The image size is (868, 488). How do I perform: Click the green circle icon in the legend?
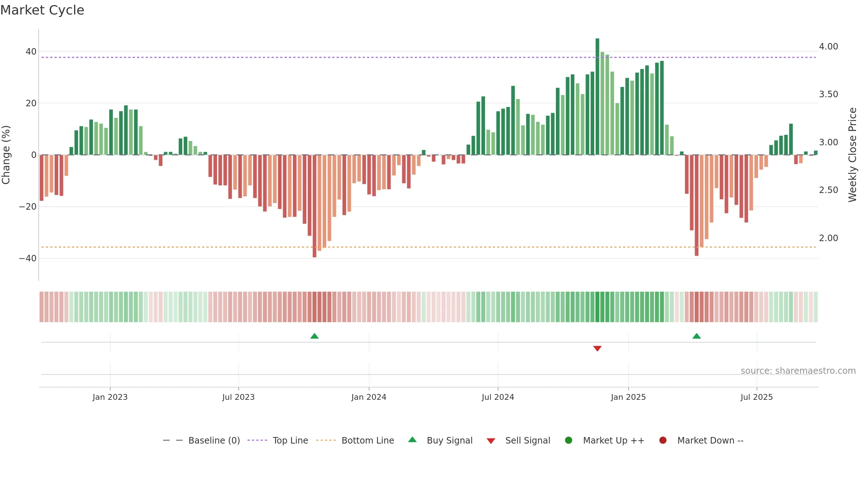[569, 440]
